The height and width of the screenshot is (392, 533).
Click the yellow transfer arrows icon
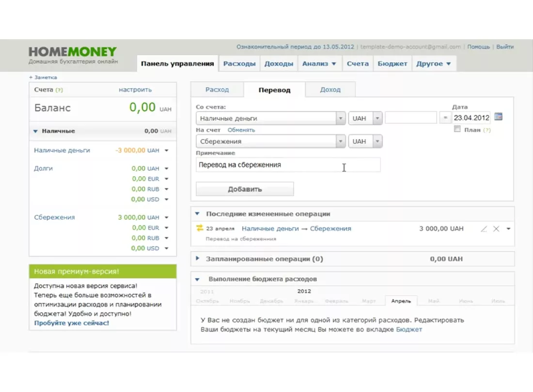[x=200, y=228]
